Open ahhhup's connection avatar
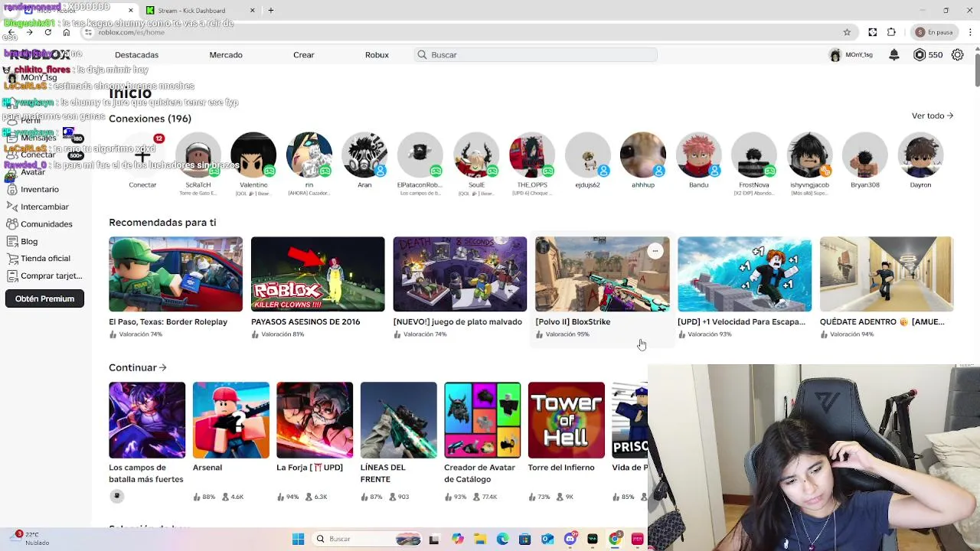 coord(643,155)
